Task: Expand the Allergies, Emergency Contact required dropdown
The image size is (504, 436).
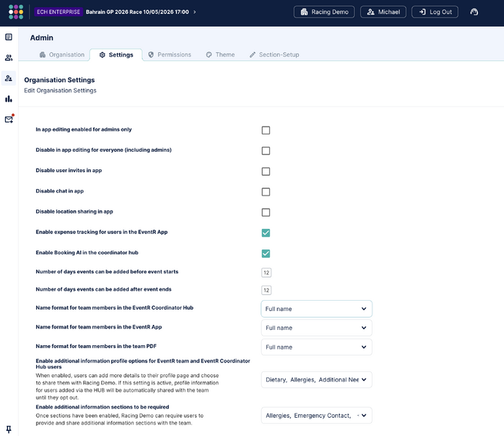Action: [316, 416]
